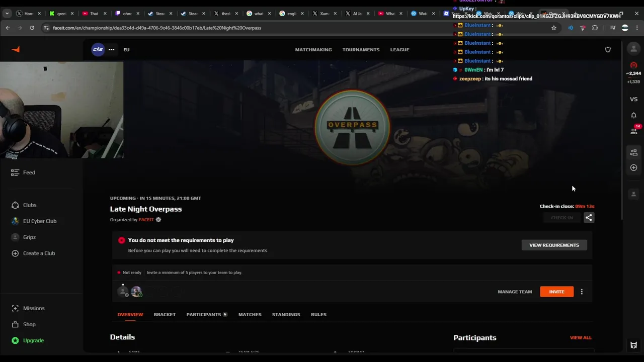Switch to the Kick 'gree' browser tab
The height and width of the screenshot is (362, 644).
click(x=60, y=14)
